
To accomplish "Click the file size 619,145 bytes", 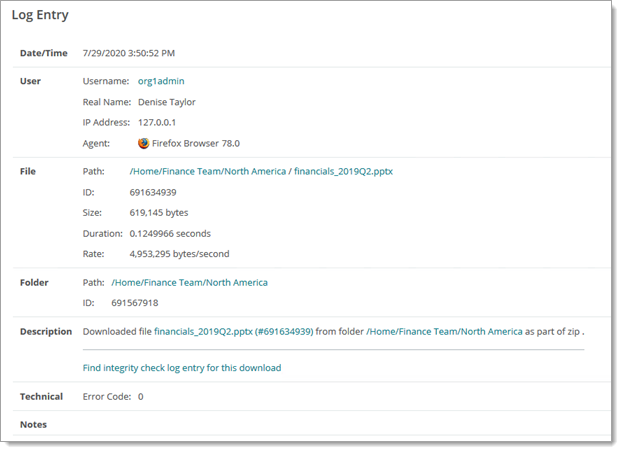I will tap(159, 213).
